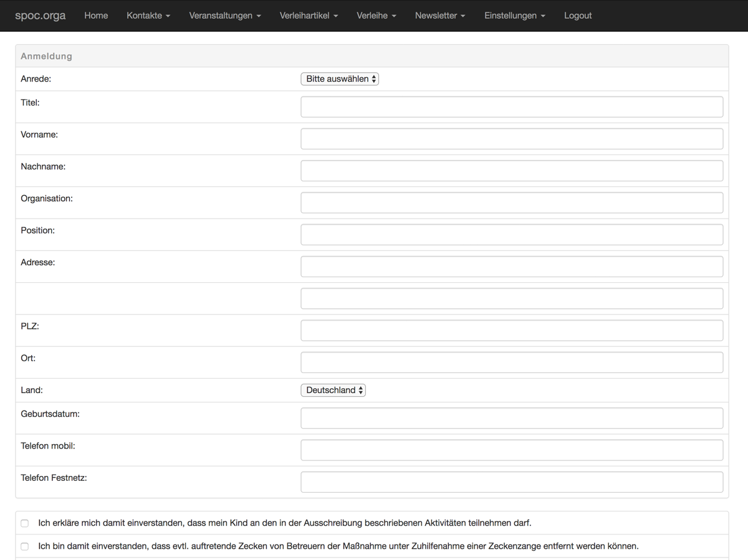Image resolution: width=748 pixels, height=560 pixels.
Task: Expand the Veranstaltungen menu
Action: (225, 16)
